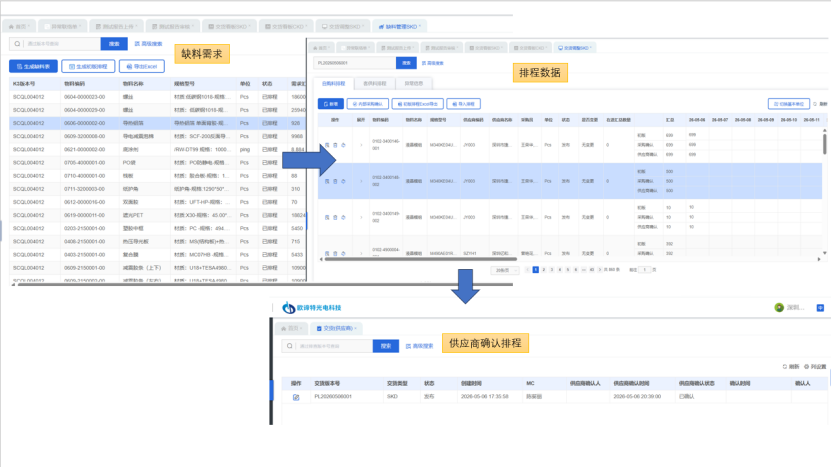831x468 pixels.
Task: Open 高级搜索 link in supplier window
Action: point(419,346)
